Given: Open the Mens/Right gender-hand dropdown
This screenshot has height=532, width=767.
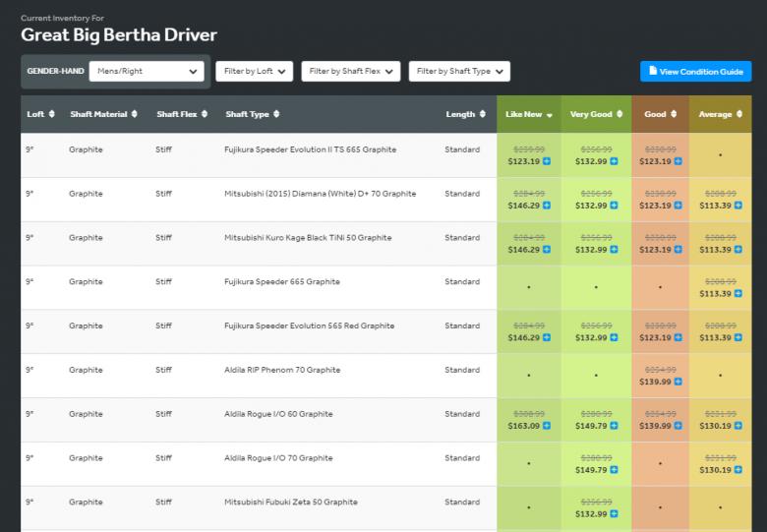Looking at the screenshot, I should tap(147, 71).
